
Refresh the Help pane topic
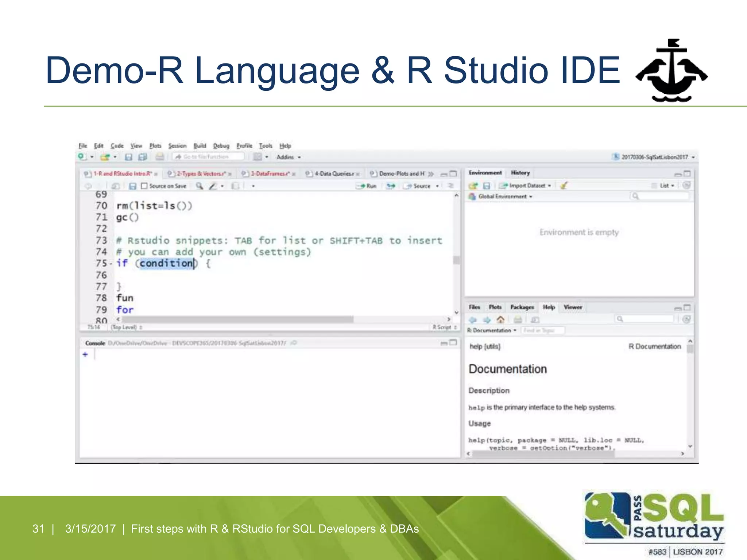(x=686, y=319)
